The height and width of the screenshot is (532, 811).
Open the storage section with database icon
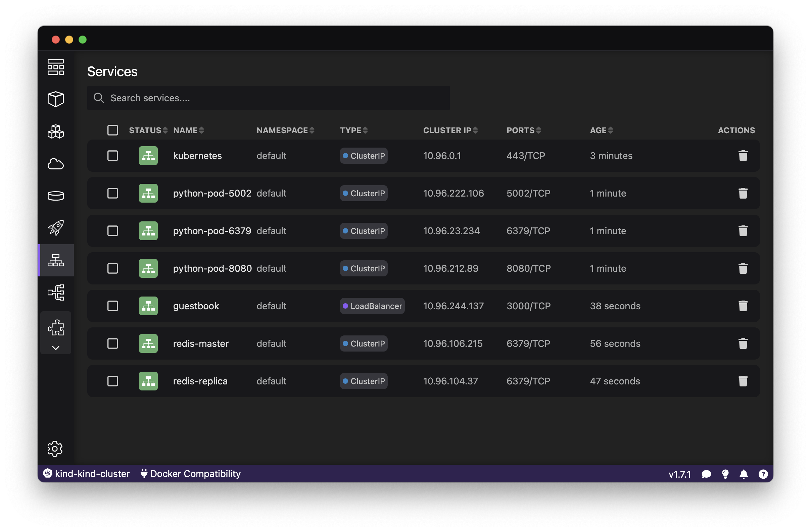click(x=55, y=195)
